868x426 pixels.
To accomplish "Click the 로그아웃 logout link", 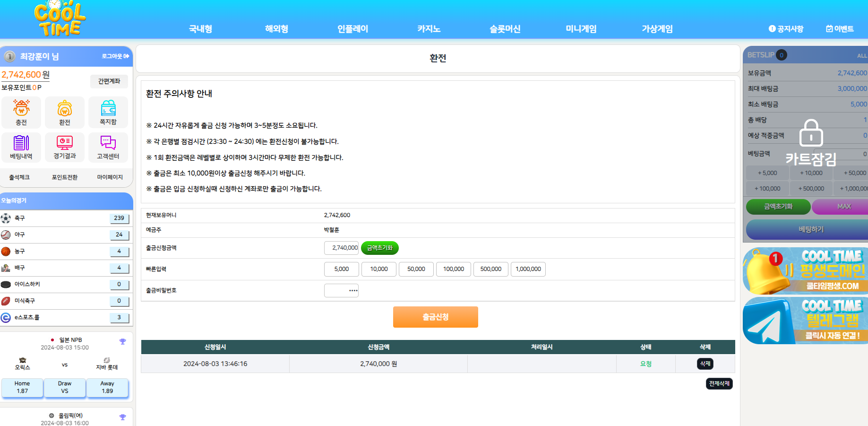I will point(115,56).
